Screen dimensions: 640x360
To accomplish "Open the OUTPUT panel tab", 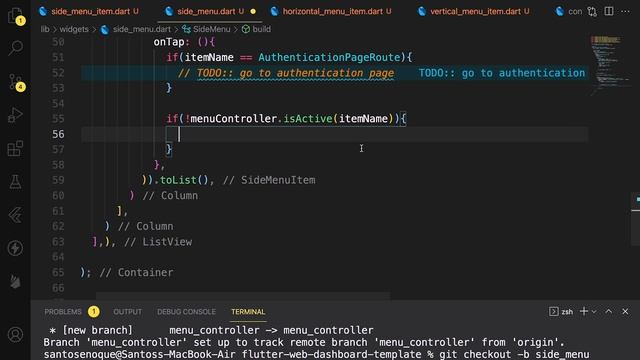I will 127,312.
